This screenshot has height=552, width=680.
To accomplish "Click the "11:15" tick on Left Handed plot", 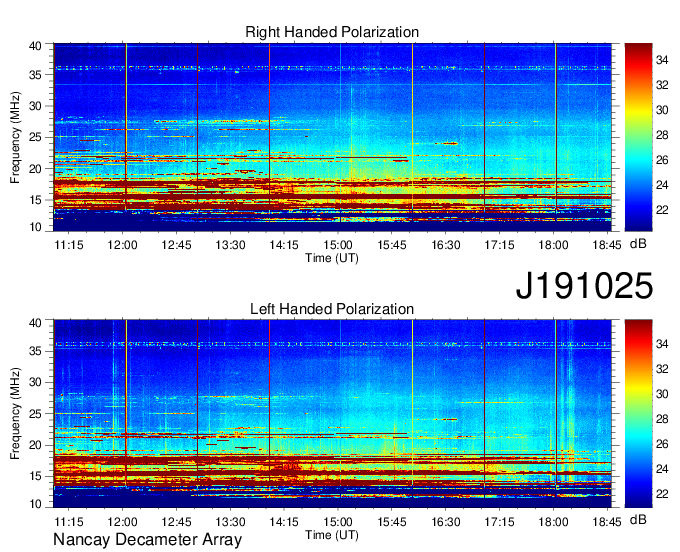I will click(69, 521).
